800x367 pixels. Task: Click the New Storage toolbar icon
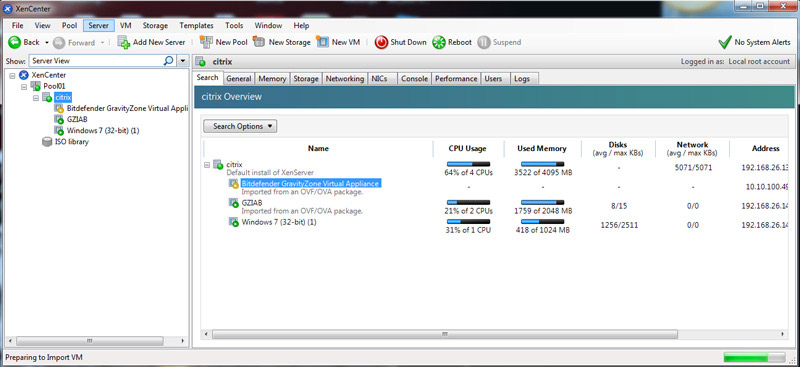[x=259, y=42]
